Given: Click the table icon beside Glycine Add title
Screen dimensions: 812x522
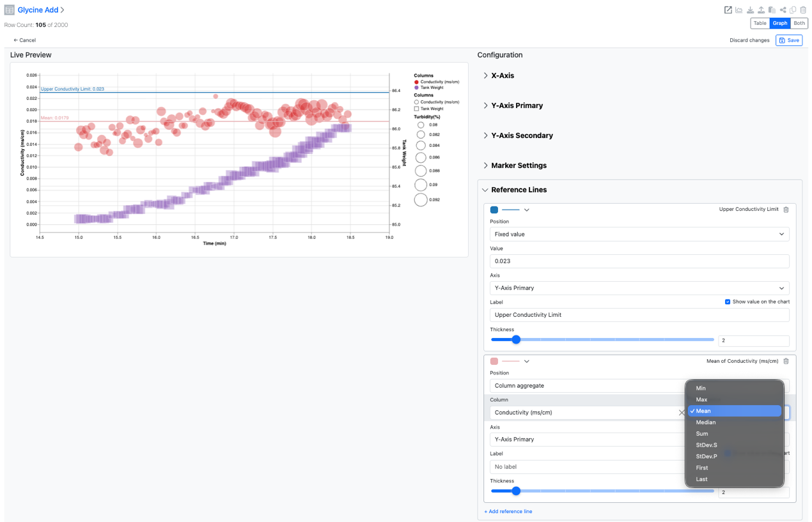Looking at the screenshot, I should [10, 10].
